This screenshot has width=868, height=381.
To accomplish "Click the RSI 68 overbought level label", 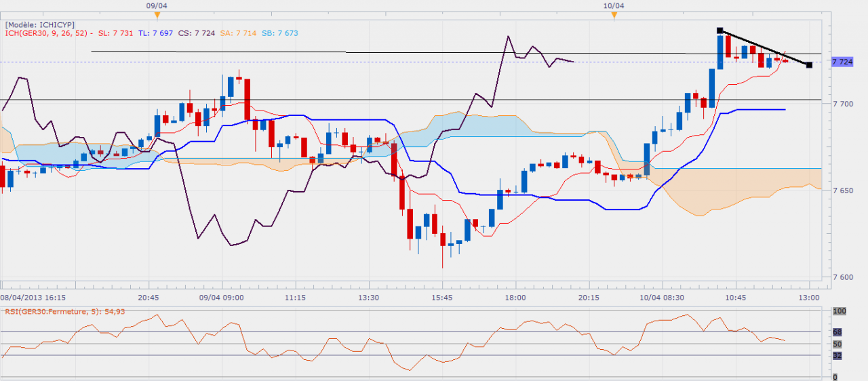I will (x=837, y=332).
